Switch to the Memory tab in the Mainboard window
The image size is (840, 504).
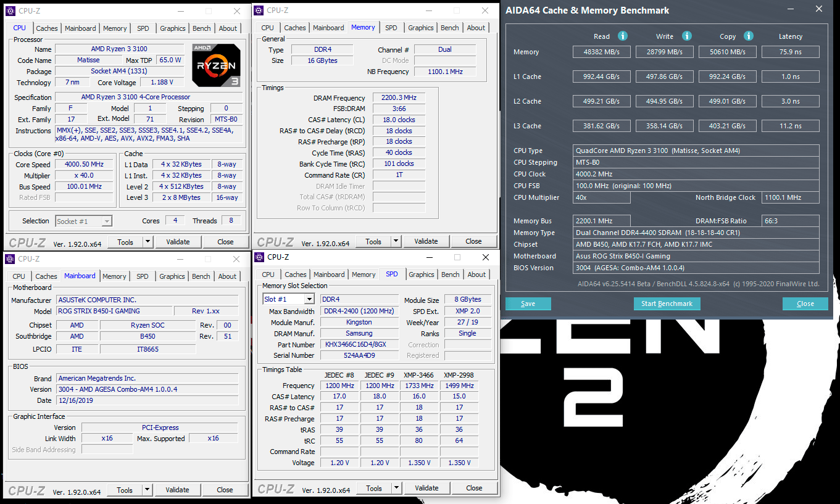pos(114,276)
